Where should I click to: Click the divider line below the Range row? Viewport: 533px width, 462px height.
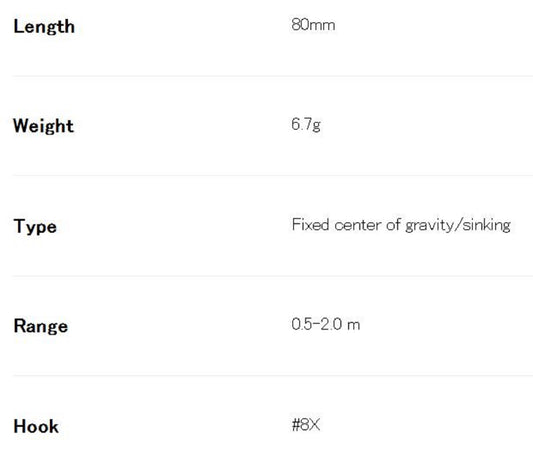click(x=273, y=375)
